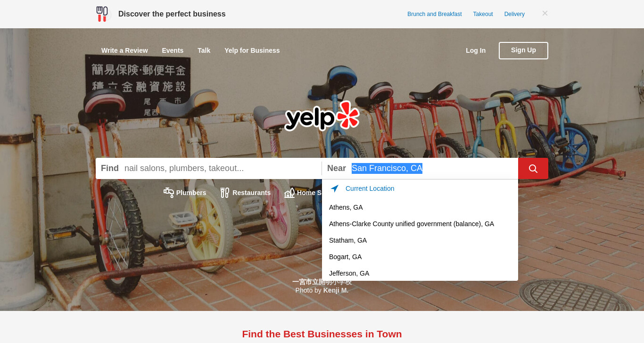The image size is (644, 343).
Task: Click the red magnifying glass search button
Action: pos(533,168)
